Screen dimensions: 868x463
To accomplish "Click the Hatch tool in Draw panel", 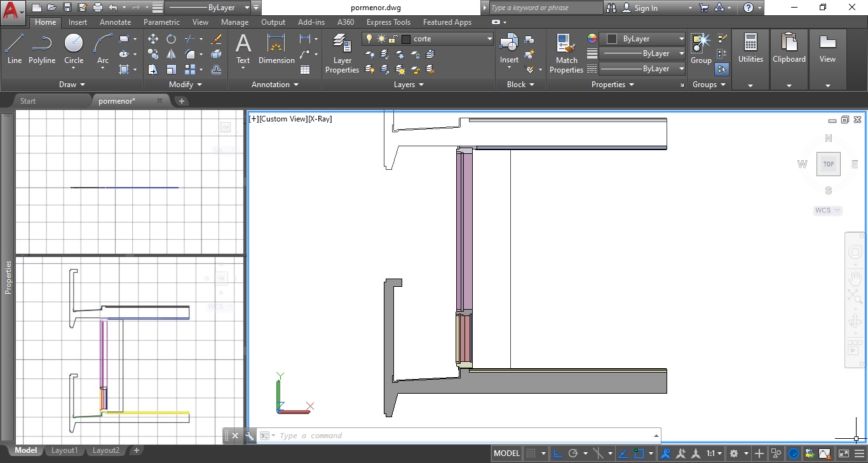I will [x=125, y=69].
